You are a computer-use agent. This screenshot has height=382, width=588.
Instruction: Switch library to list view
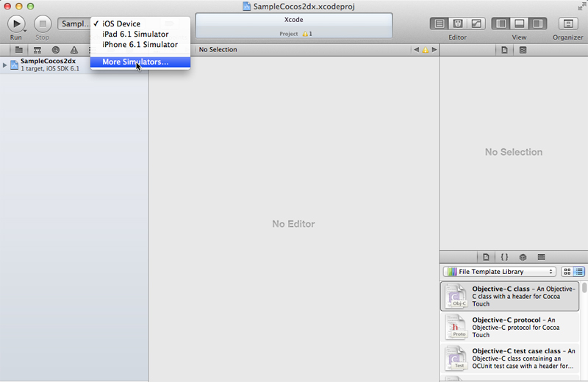579,271
